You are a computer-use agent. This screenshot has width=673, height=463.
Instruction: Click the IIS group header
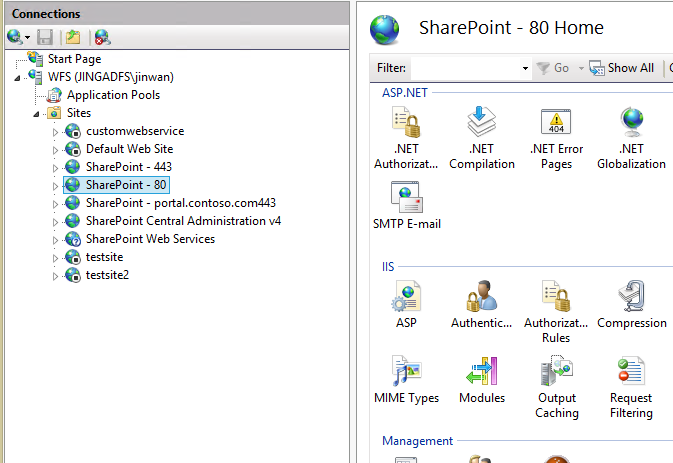point(388,267)
